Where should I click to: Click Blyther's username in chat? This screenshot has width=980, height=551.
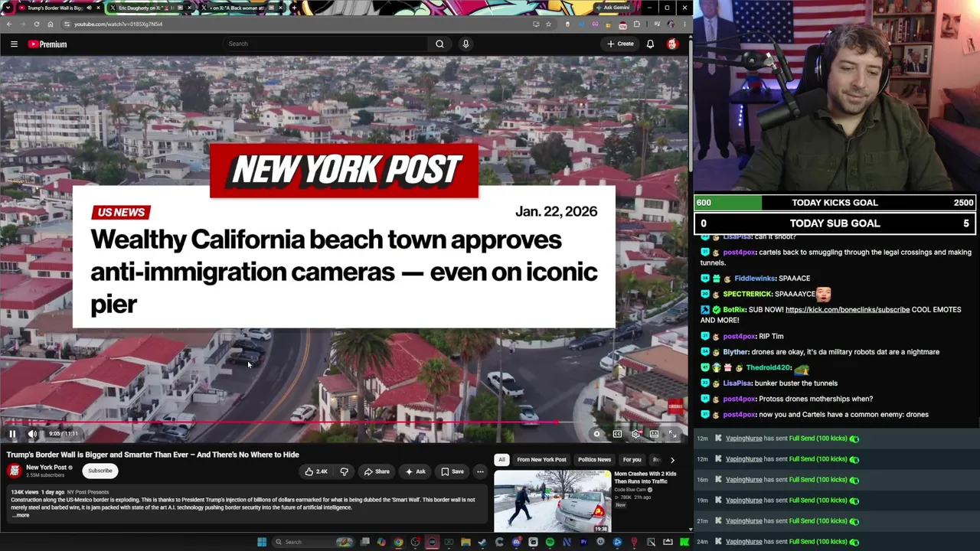point(736,352)
